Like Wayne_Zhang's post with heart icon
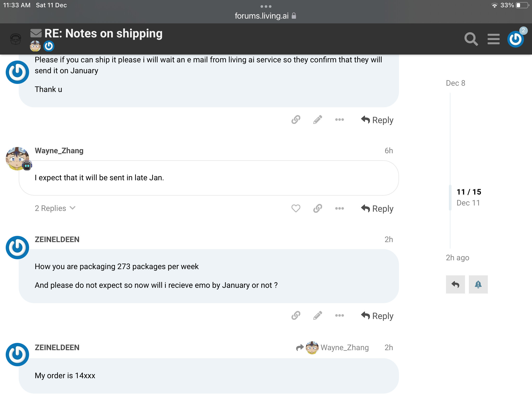The width and height of the screenshot is (532, 399). click(296, 208)
